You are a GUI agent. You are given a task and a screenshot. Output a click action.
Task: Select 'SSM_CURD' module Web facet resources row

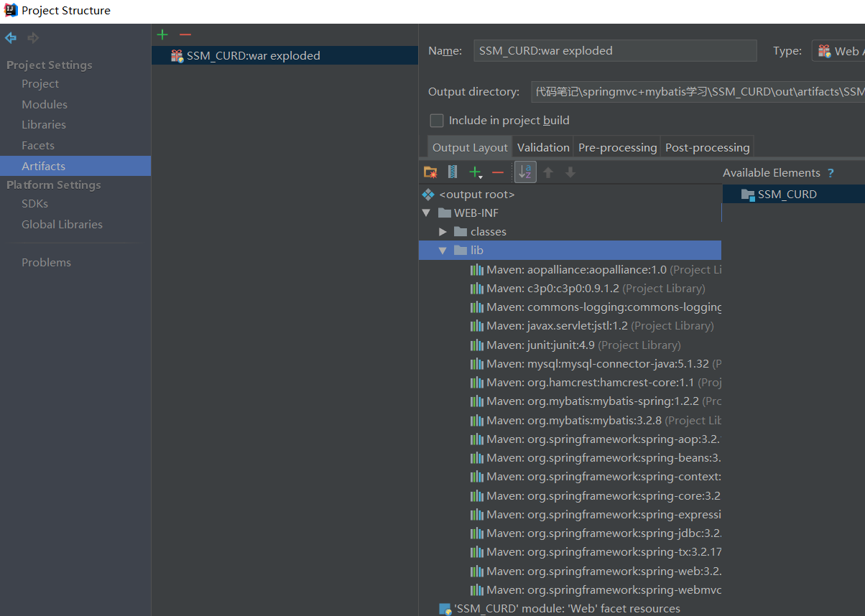(x=570, y=609)
